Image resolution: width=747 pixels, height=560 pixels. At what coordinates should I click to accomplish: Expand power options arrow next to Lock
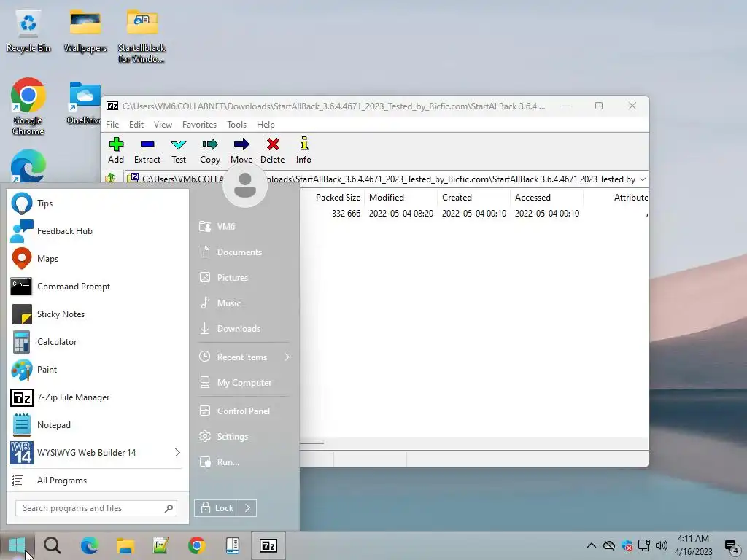tap(248, 508)
